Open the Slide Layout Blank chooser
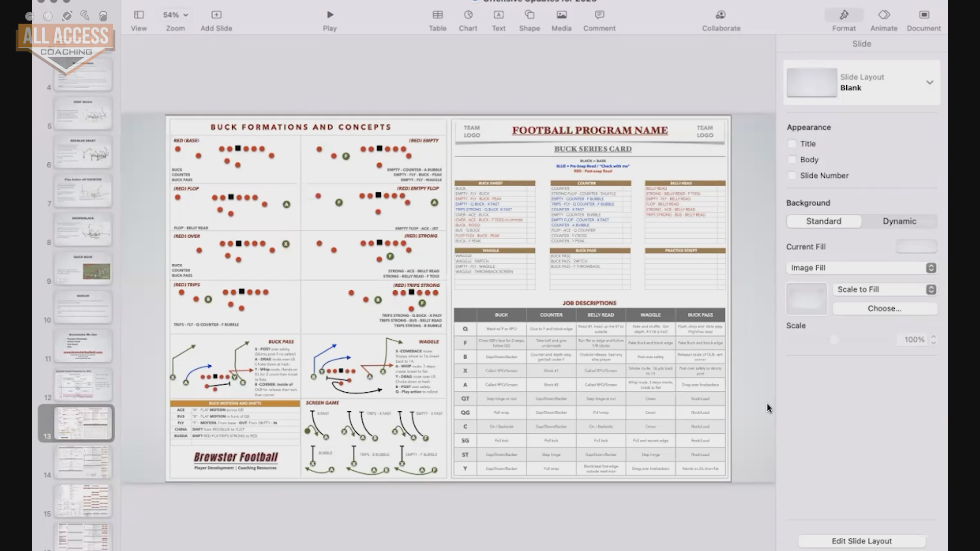Screen dimensions: 980x551 (x=862, y=83)
